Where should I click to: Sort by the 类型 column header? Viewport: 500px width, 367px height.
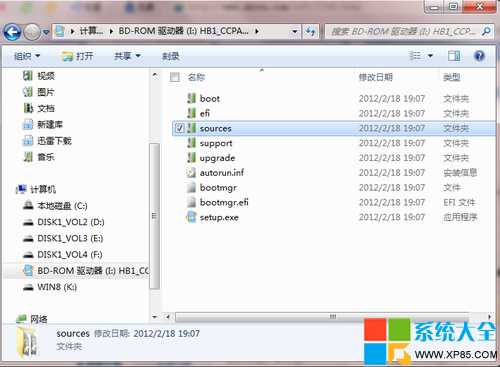[452, 77]
